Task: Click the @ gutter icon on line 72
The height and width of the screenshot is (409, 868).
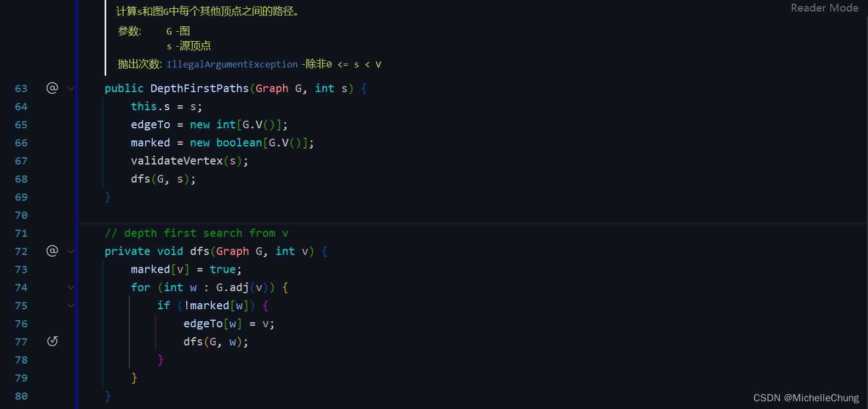Action: click(x=52, y=251)
